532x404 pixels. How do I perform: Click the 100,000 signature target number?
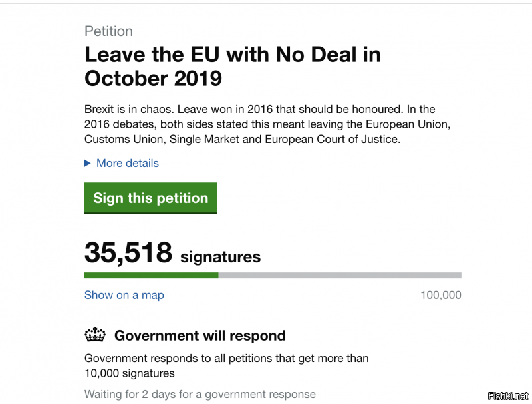coord(441,295)
